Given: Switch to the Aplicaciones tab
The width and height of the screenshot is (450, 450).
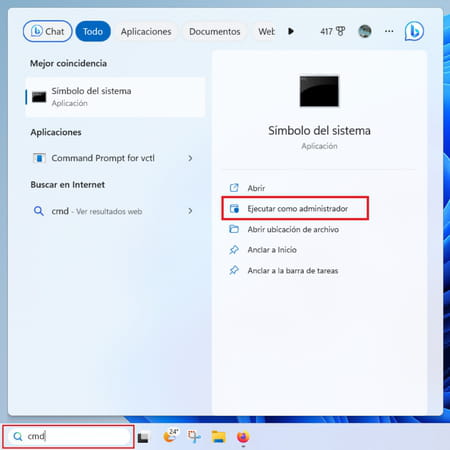Looking at the screenshot, I should coord(146,32).
